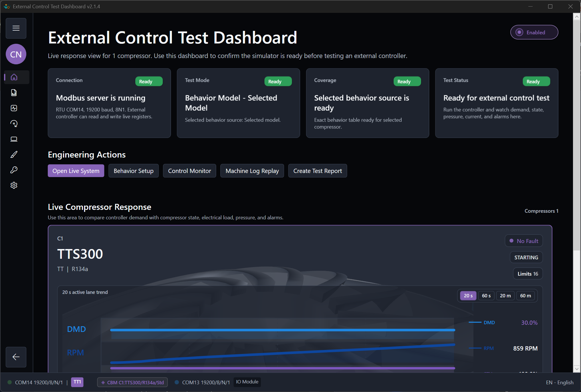Click the Connection card Ready badge
The width and height of the screenshot is (581, 392).
(x=149, y=81)
